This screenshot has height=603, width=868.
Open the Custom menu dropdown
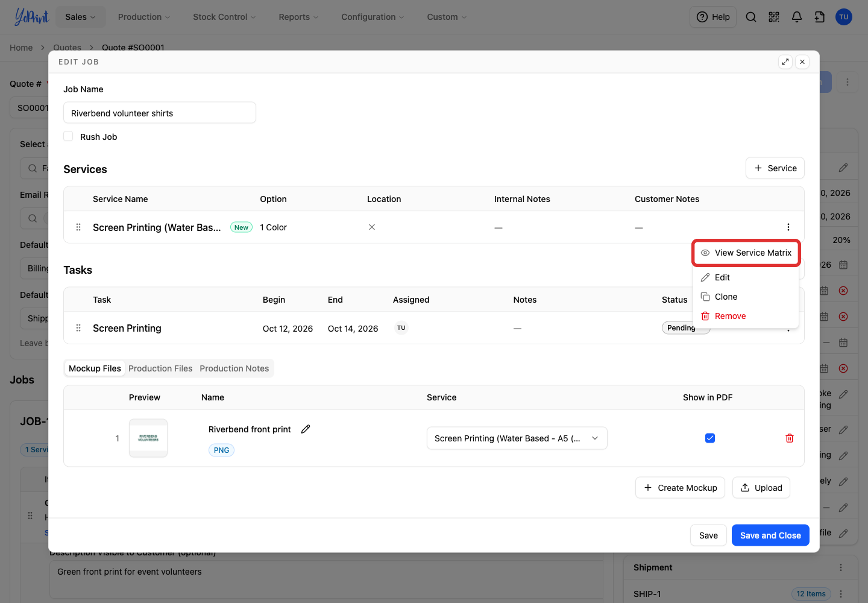[x=447, y=17]
